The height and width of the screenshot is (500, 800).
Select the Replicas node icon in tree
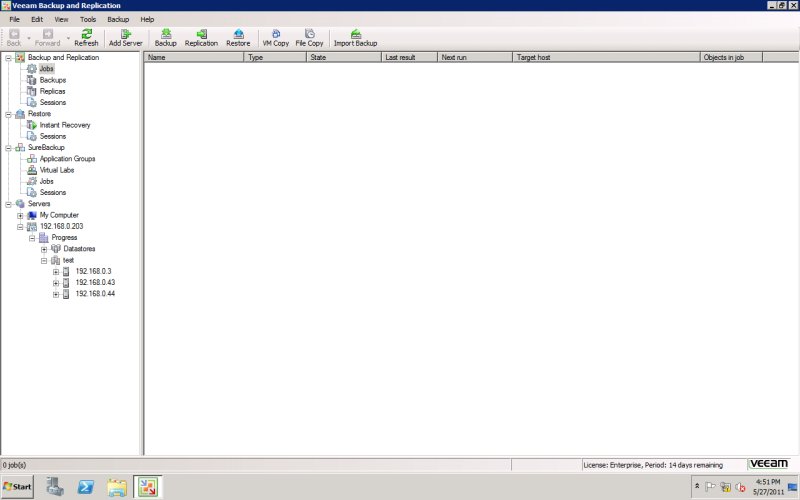[x=32, y=91]
